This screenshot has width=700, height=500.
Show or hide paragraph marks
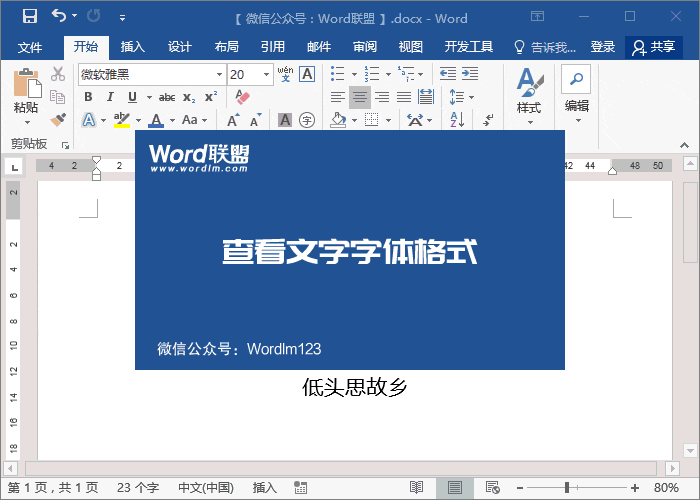[488, 120]
